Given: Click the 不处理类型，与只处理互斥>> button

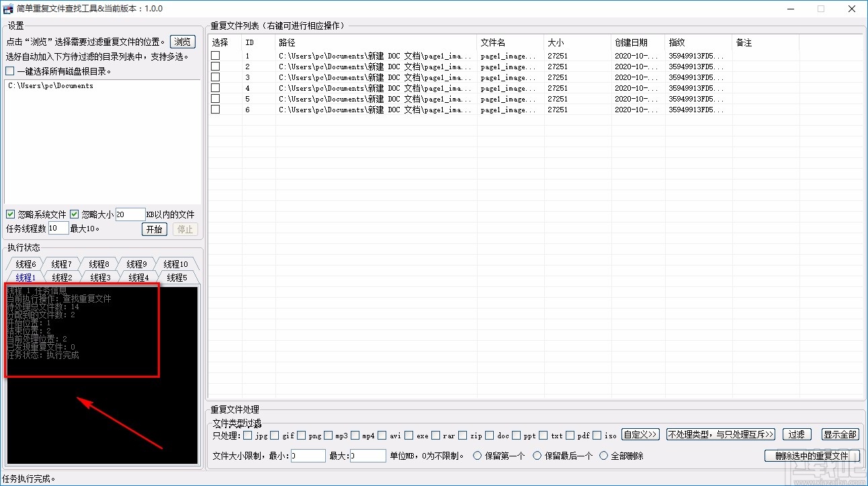Looking at the screenshot, I should 721,435.
